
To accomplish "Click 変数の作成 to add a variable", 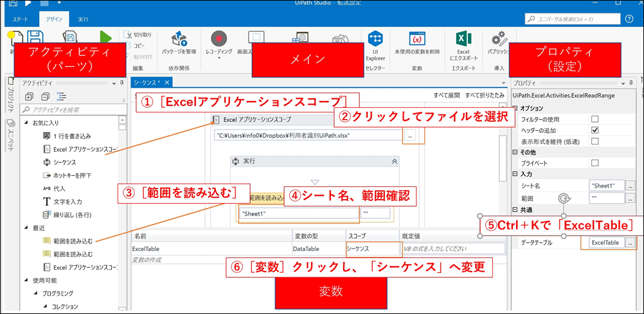I will 147,260.
